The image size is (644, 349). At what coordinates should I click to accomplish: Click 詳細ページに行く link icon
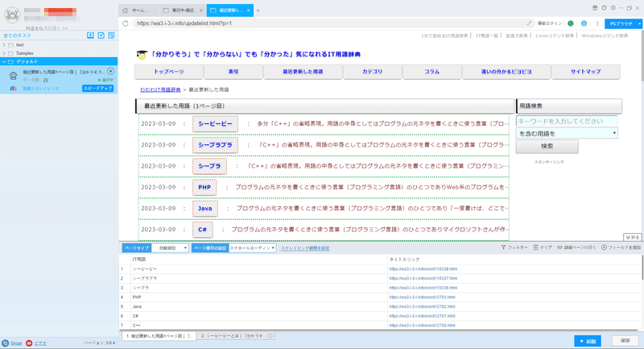[559, 247]
